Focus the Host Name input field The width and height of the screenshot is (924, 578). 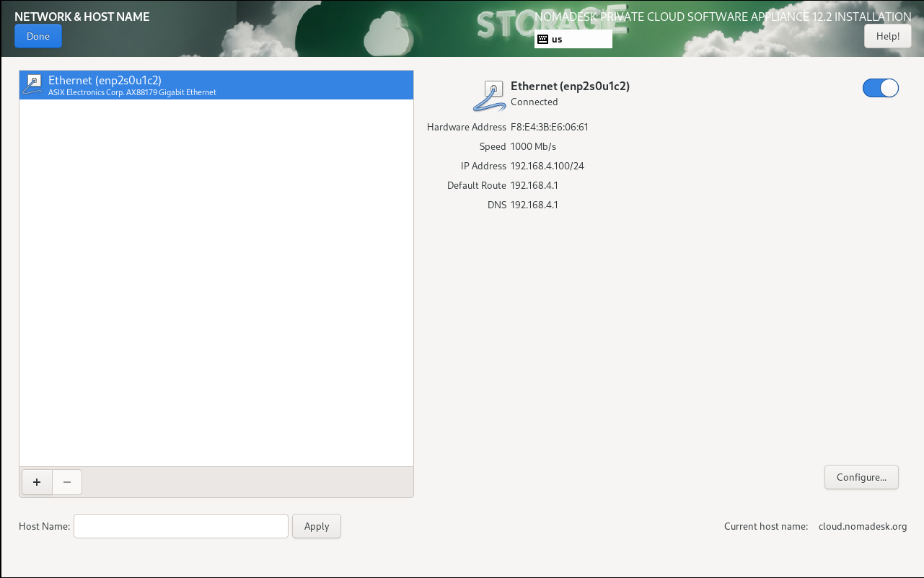pos(181,526)
